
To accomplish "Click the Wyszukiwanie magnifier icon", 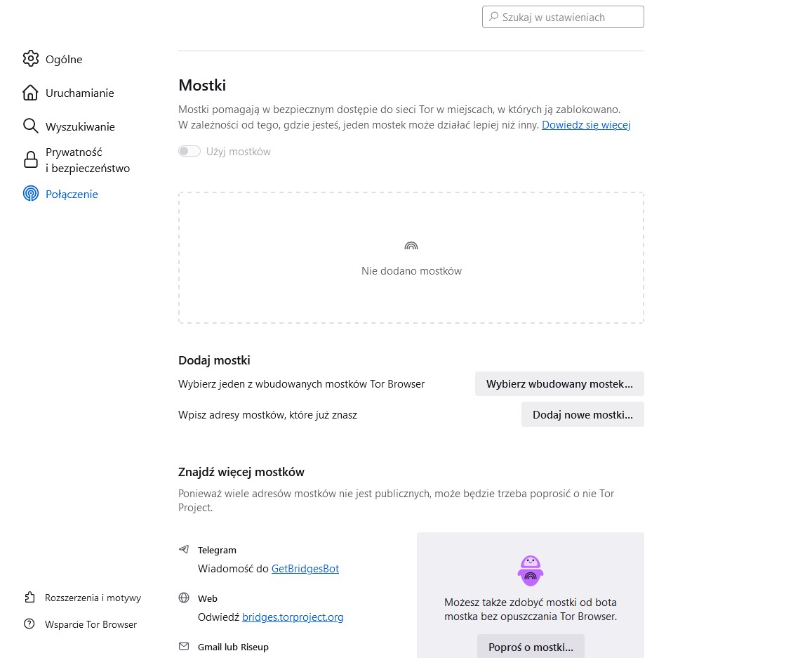I will pos(30,126).
